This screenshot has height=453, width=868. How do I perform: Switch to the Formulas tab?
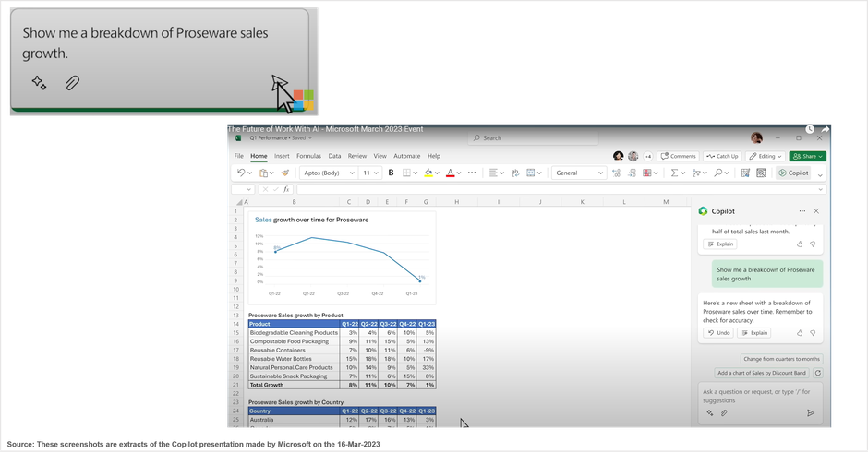click(x=309, y=156)
